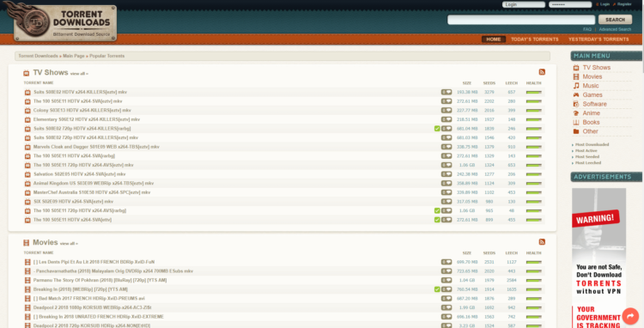Click Movies film icon in main menu
Screen dimensions: 644x328
576,76
